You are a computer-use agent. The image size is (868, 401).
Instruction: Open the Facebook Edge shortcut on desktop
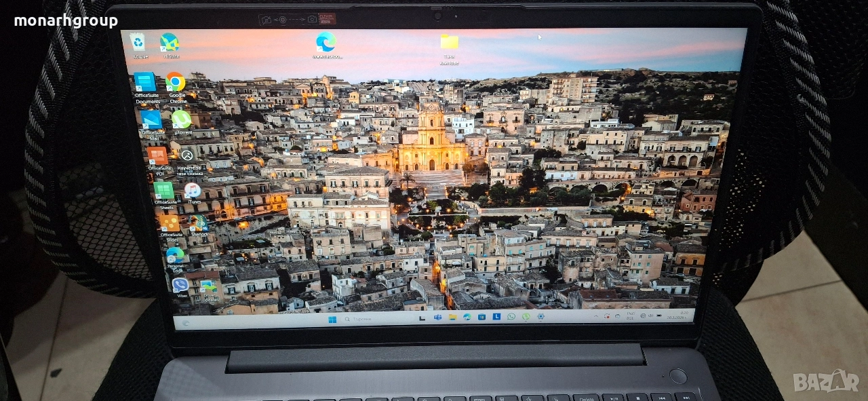pos(325,42)
